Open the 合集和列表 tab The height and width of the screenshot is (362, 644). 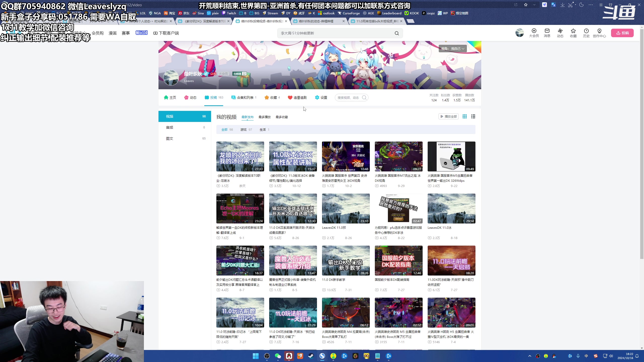[x=244, y=98]
